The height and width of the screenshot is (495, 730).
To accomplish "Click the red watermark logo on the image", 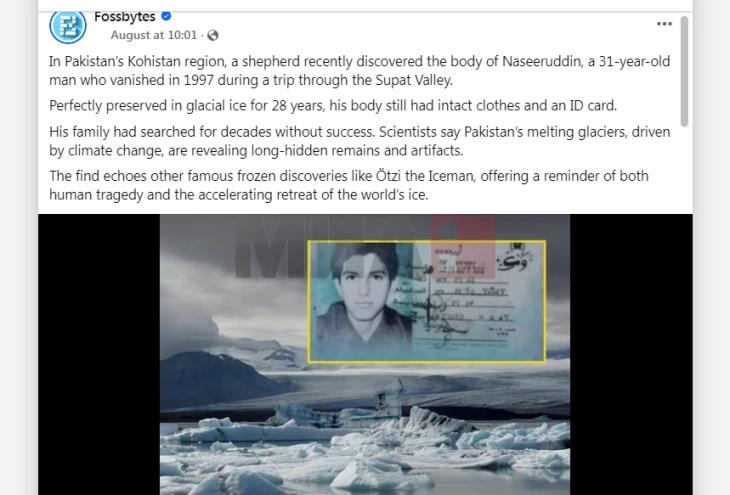I will pyautogui.click(x=463, y=247).
